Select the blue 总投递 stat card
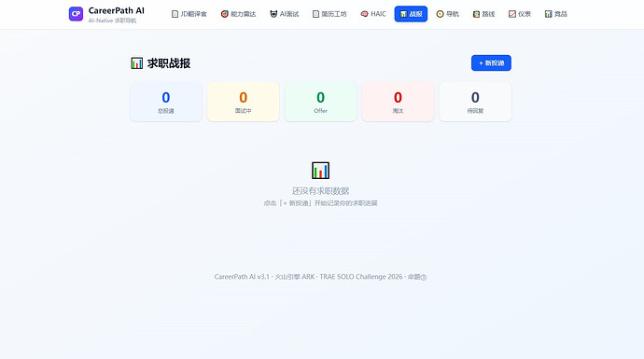 (166, 102)
